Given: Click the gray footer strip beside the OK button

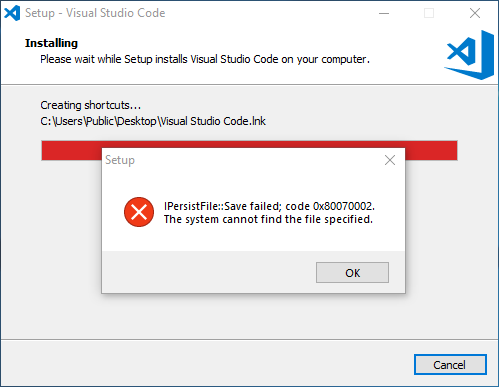Looking at the screenshot, I should point(209,272).
